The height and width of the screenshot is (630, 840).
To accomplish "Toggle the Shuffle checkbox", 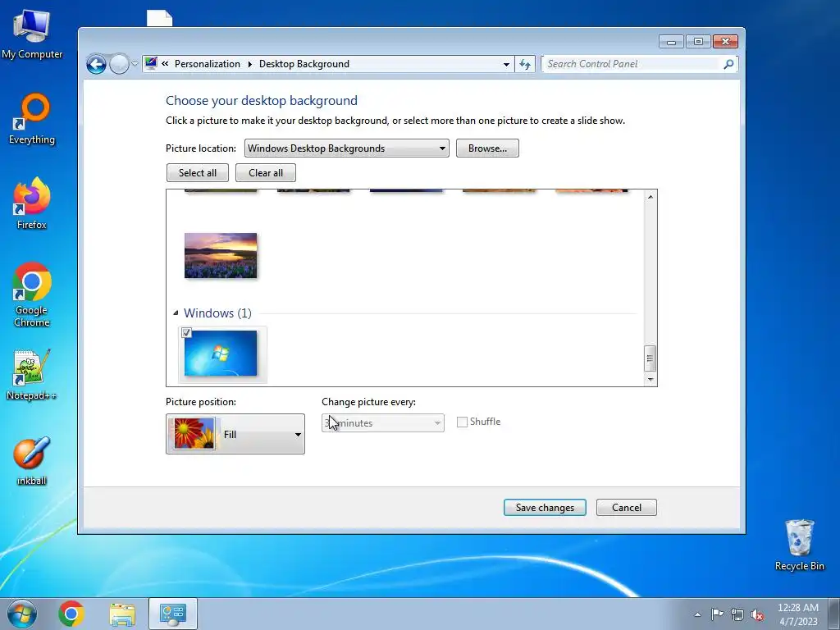I will pyautogui.click(x=462, y=422).
